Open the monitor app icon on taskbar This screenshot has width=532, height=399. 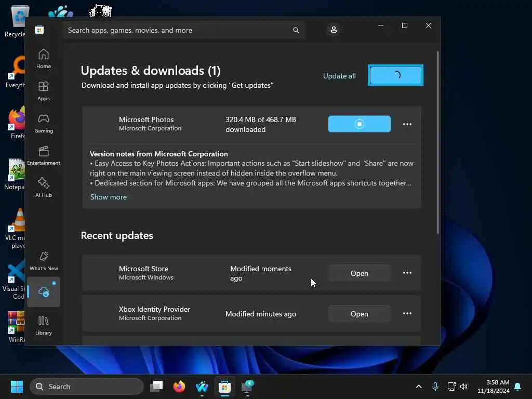click(x=247, y=387)
